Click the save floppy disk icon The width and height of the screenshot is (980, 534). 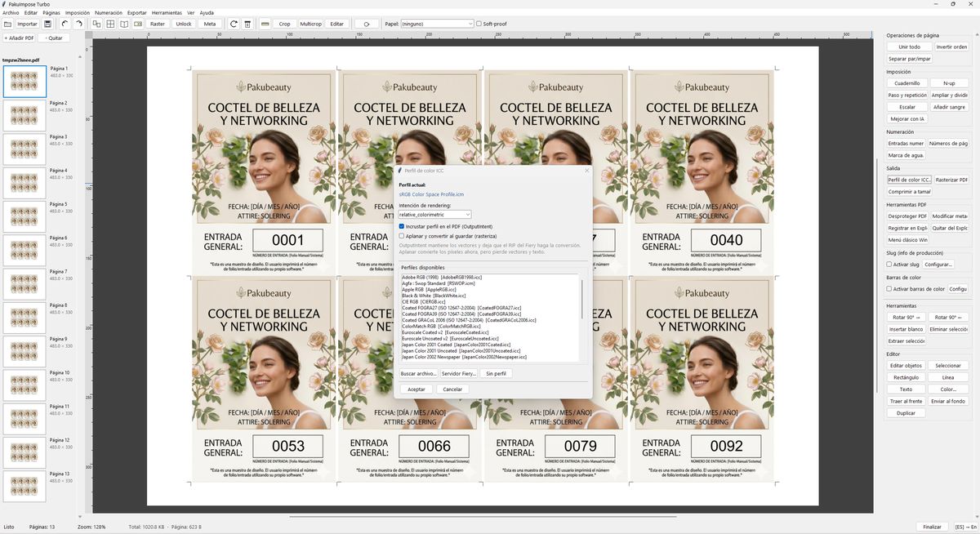coord(48,24)
